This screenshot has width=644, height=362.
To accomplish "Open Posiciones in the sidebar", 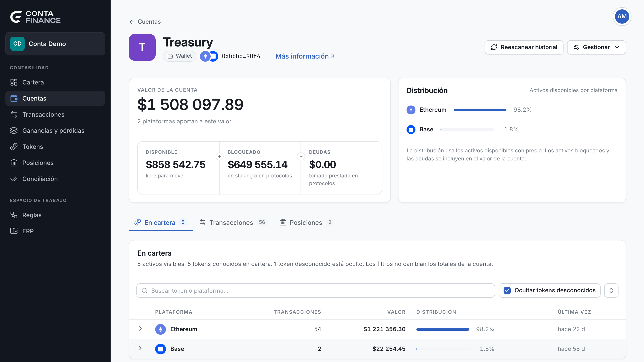I will (55, 163).
